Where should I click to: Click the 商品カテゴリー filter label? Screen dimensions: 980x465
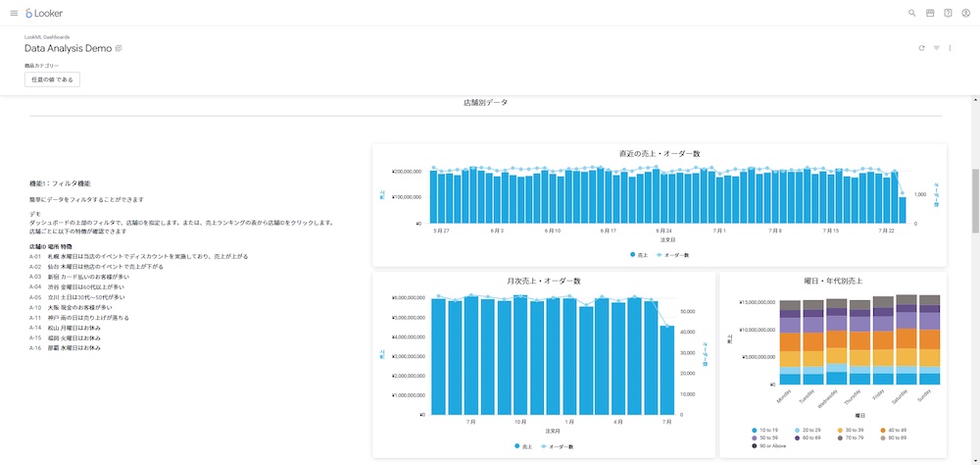pyautogui.click(x=42, y=65)
